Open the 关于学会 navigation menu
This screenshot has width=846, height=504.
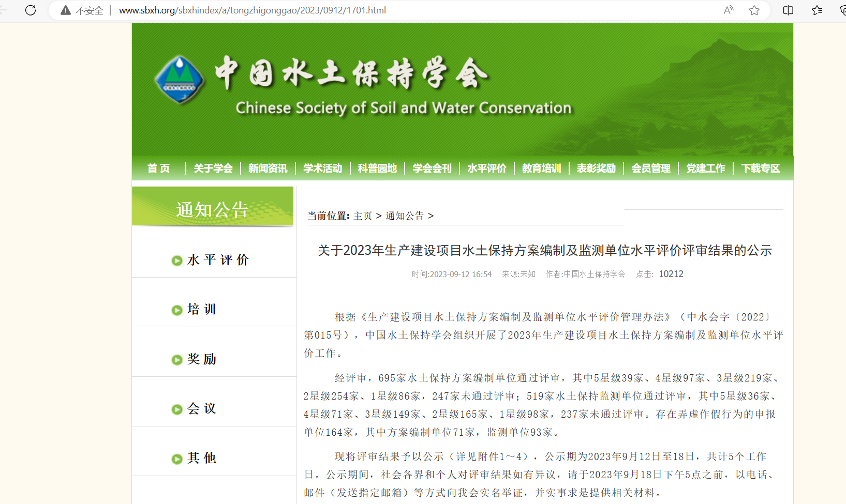coord(213,169)
